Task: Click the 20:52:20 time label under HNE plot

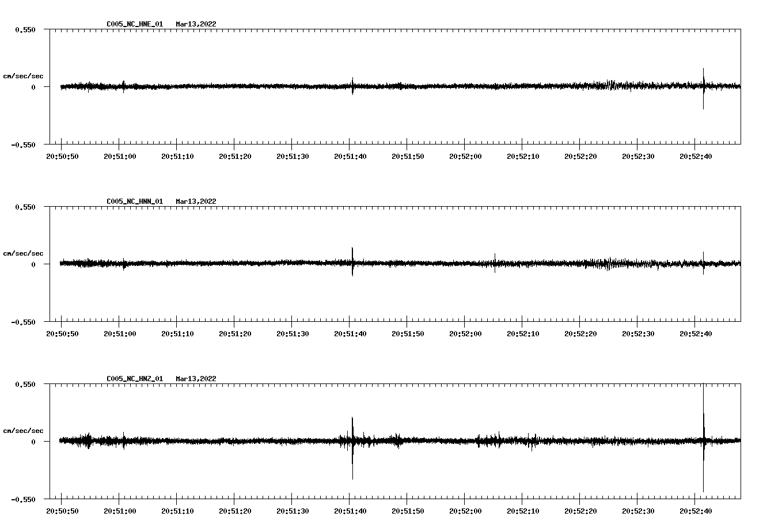Action: point(580,157)
